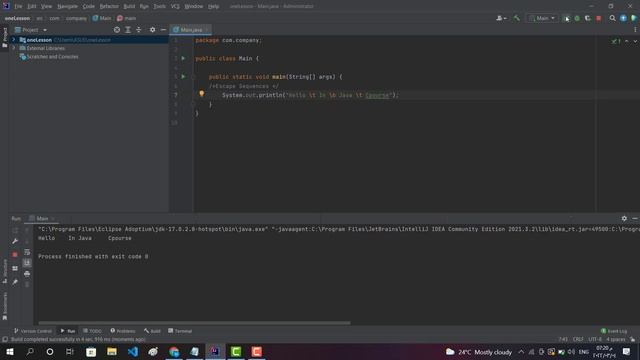Expand the oneLesson project node

(13, 40)
